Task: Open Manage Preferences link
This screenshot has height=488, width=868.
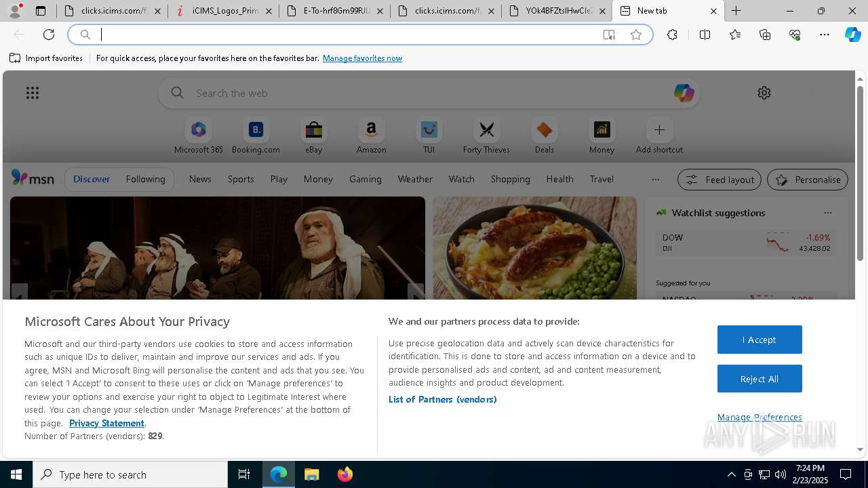Action: [759, 417]
